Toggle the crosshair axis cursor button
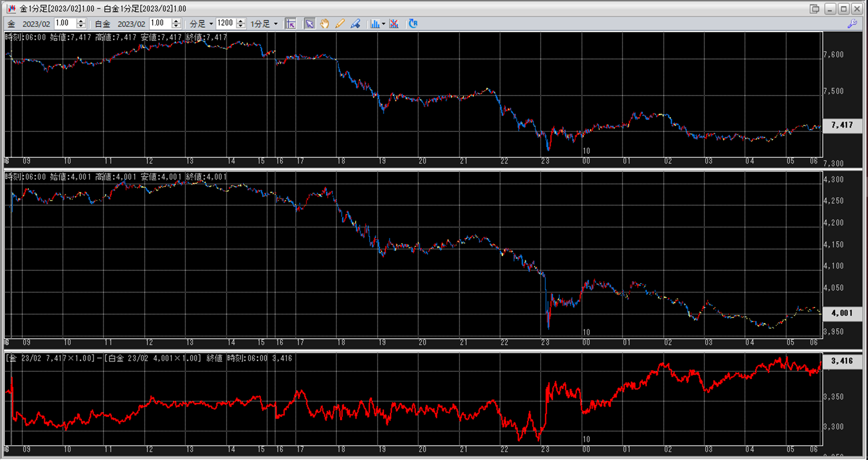This screenshot has width=868, height=460. click(291, 24)
